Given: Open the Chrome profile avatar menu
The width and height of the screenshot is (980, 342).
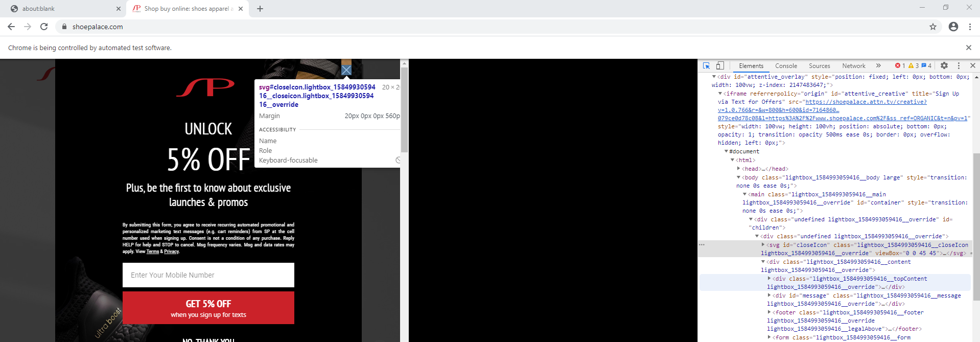Looking at the screenshot, I should (953, 27).
